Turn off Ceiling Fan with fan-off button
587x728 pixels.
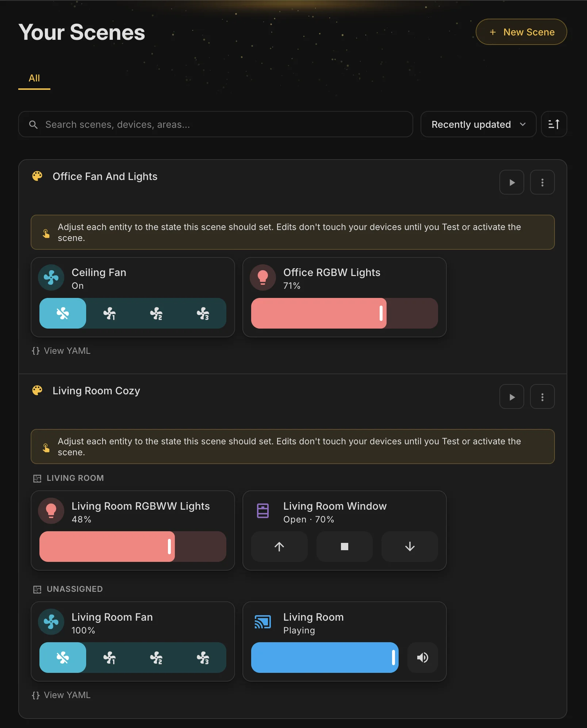coord(63,313)
